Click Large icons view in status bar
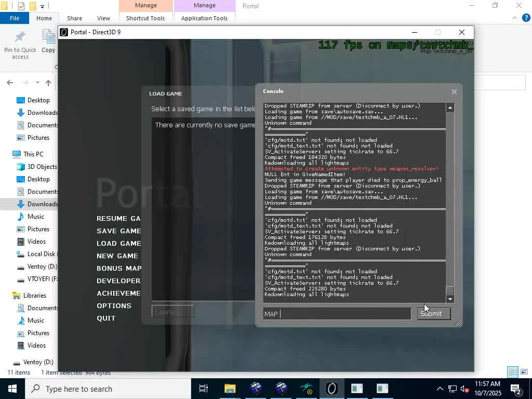This screenshot has height=399, width=532. (x=524, y=372)
